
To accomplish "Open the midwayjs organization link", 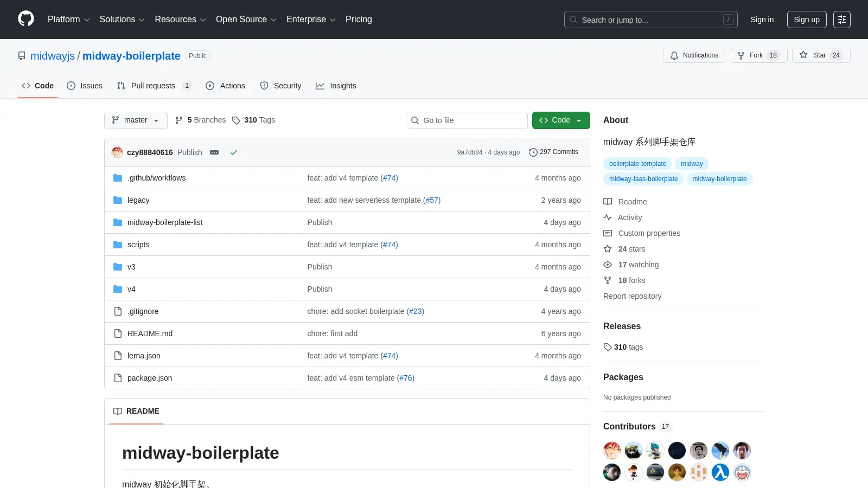I will click(x=53, y=56).
